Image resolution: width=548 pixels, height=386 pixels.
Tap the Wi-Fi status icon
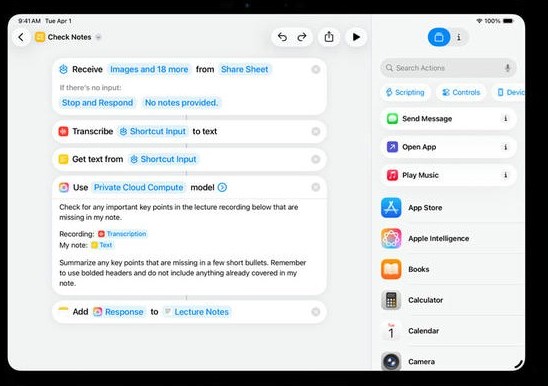click(x=479, y=21)
